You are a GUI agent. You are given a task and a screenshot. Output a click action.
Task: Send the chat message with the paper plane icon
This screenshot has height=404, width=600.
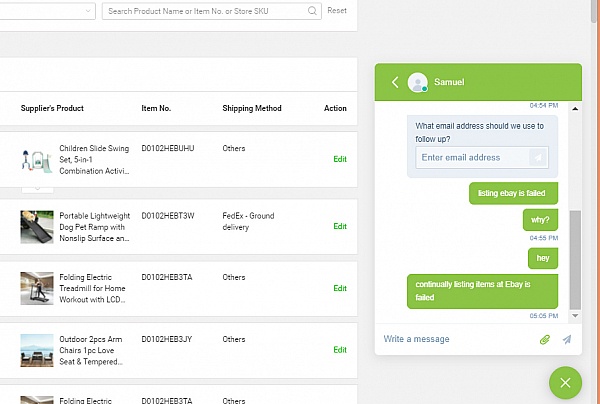pos(567,339)
